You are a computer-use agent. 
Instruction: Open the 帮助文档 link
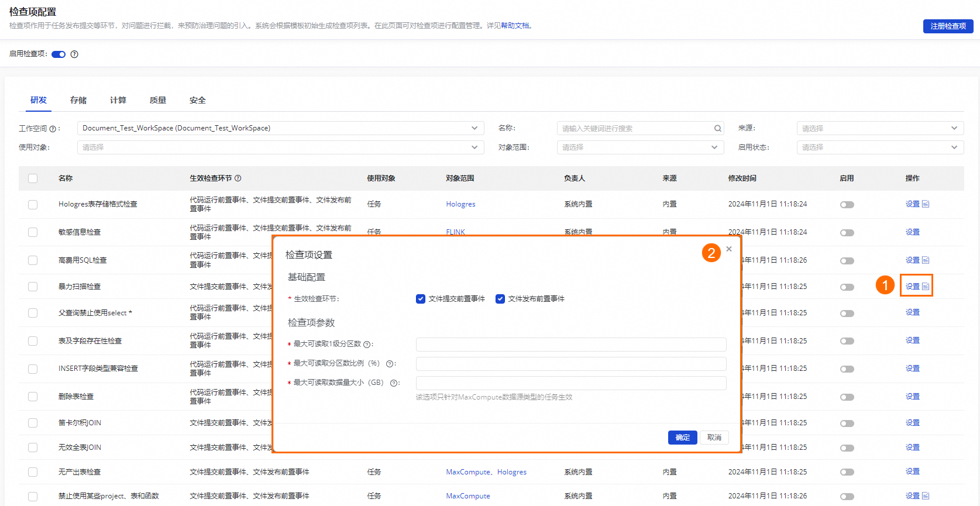(515, 26)
